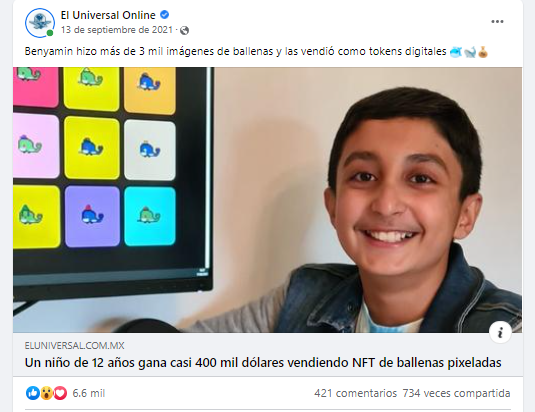View the 734 veces compartida shares
The image size is (535, 412).
click(x=456, y=393)
